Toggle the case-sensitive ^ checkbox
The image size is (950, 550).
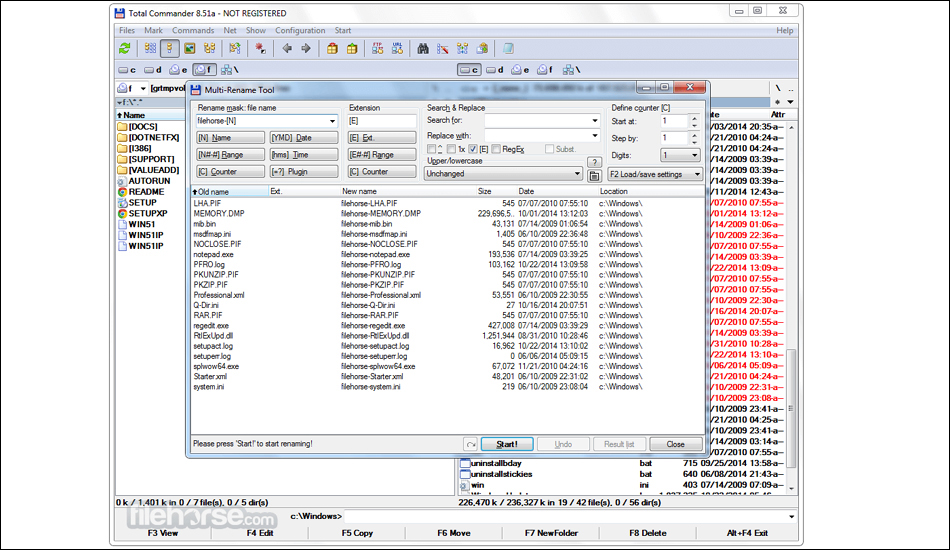[431, 149]
